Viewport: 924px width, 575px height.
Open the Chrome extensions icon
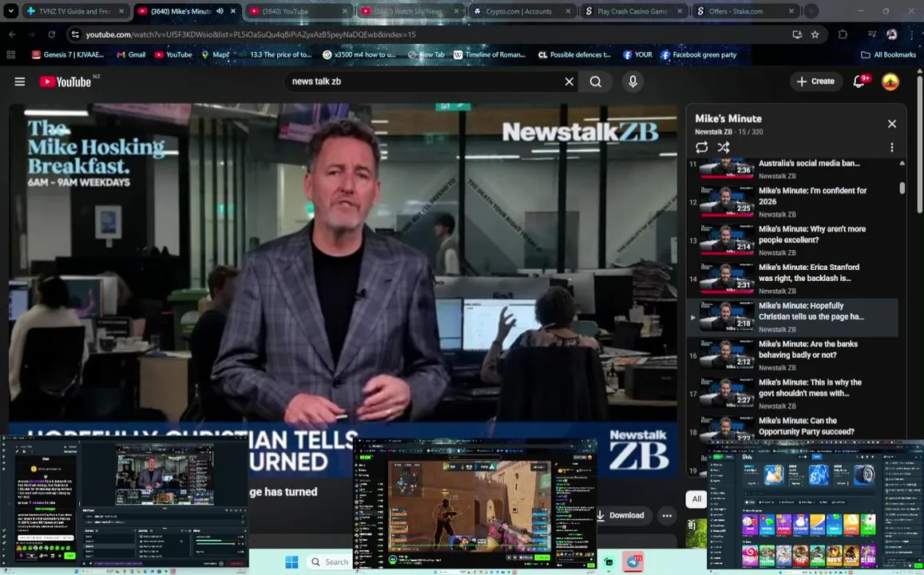pyautogui.click(x=843, y=34)
